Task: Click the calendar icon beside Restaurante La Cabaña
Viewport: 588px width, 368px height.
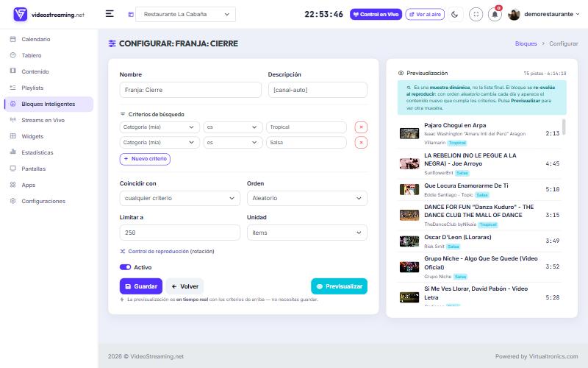Action: [131, 14]
